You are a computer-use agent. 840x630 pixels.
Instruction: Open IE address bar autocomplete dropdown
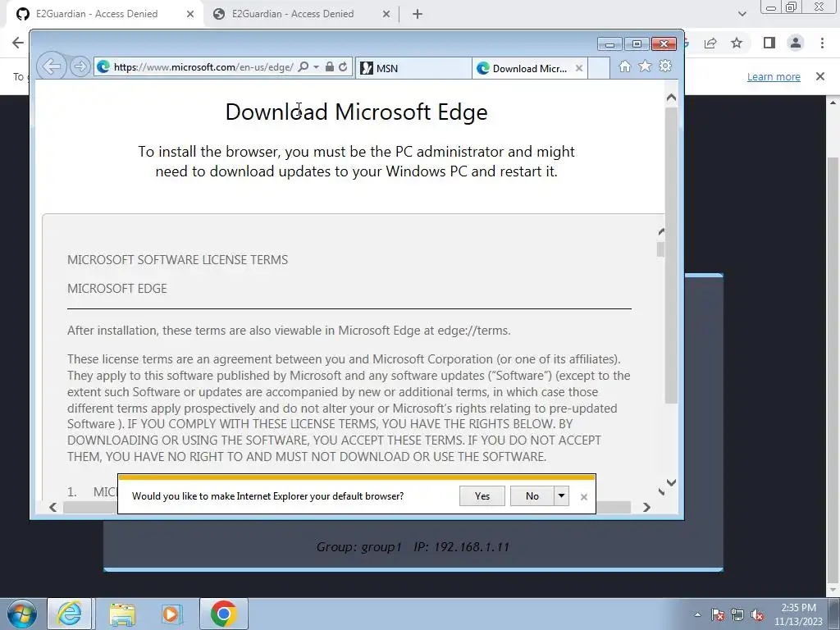316,67
